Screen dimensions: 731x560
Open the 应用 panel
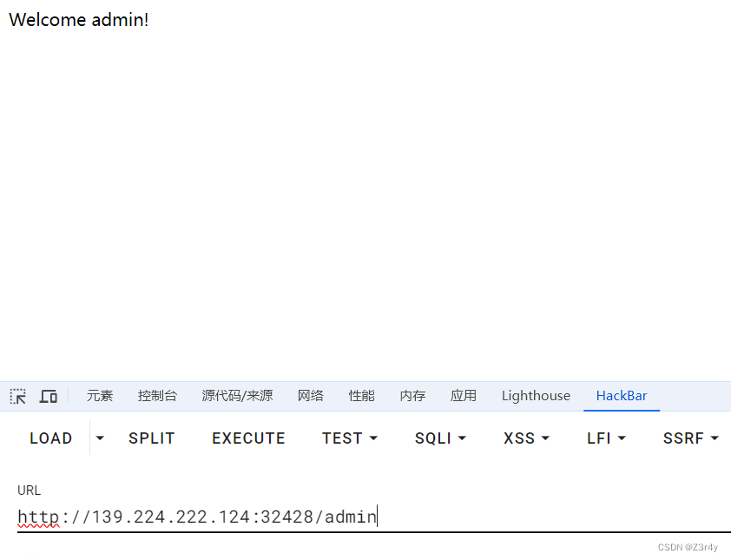coord(464,396)
